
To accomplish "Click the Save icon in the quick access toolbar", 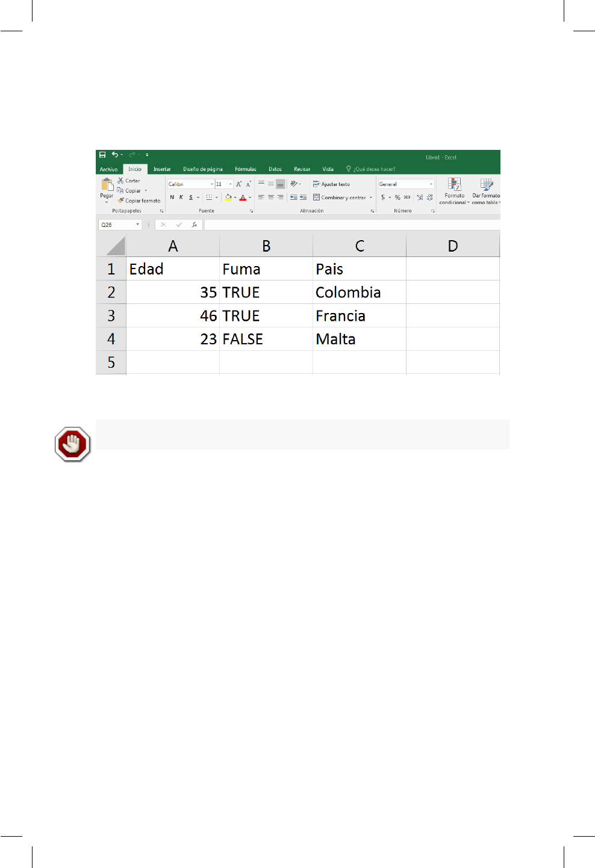I will tap(102, 155).
